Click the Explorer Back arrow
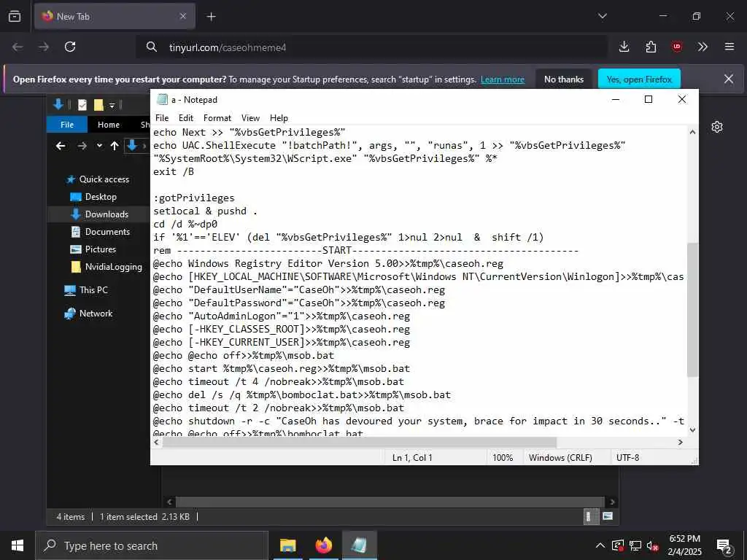747x560 pixels. tap(61, 146)
